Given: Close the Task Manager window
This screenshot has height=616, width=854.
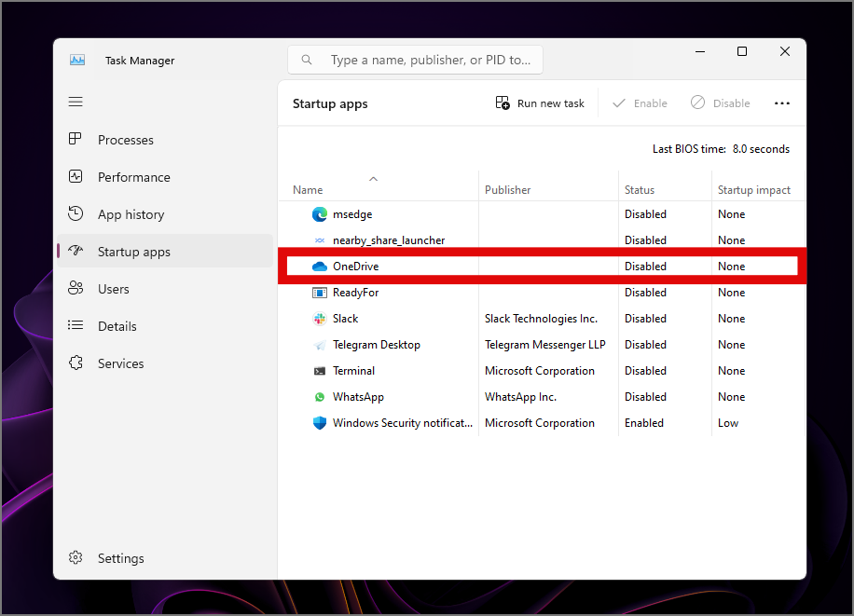Looking at the screenshot, I should (785, 51).
